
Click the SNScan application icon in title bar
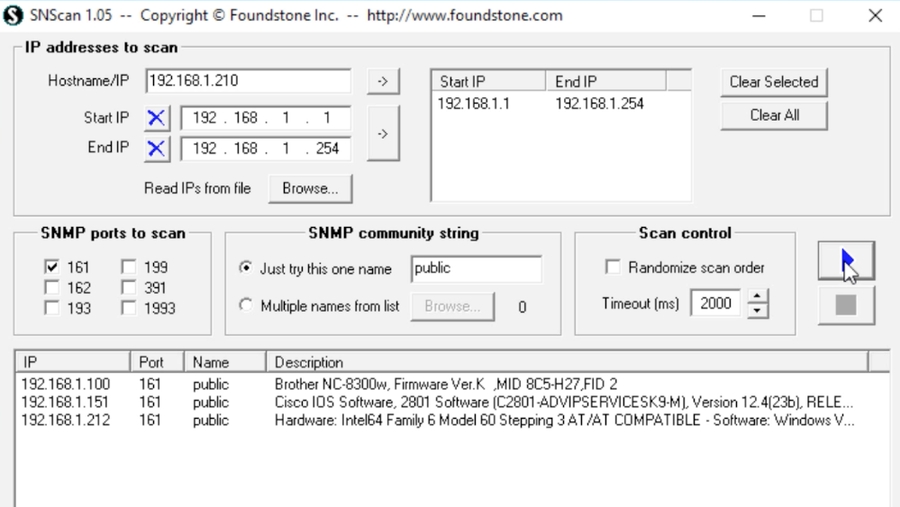pos(11,16)
